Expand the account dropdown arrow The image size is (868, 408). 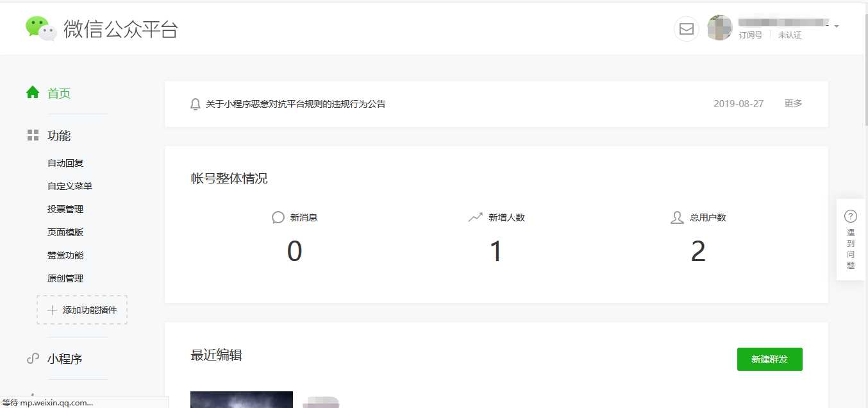point(837,26)
